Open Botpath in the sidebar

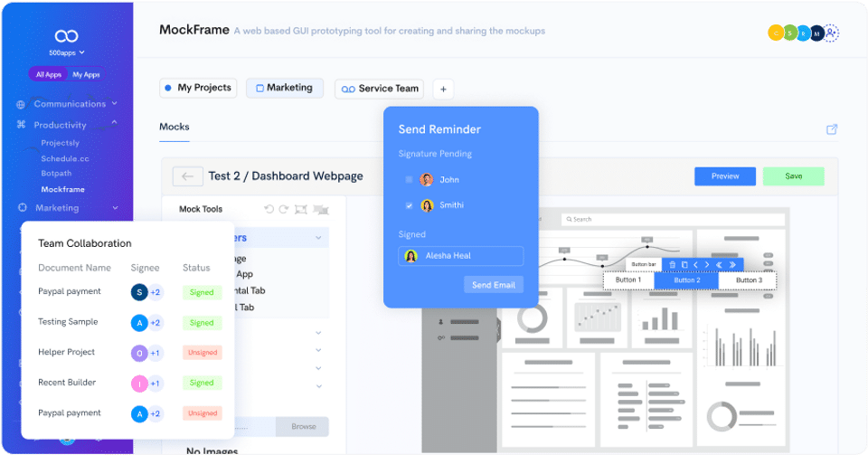[x=56, y=174]
